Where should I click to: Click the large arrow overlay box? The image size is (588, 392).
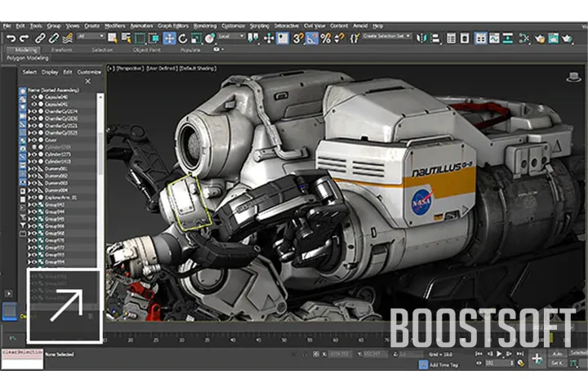click(65, 305)
